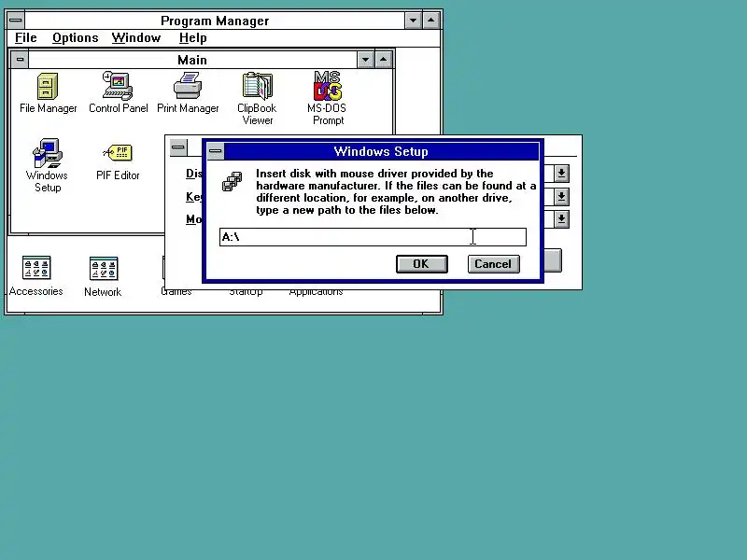Open the Help menu
The width and height of the screenshot is (747, 560).
click(x=193, y=37)
